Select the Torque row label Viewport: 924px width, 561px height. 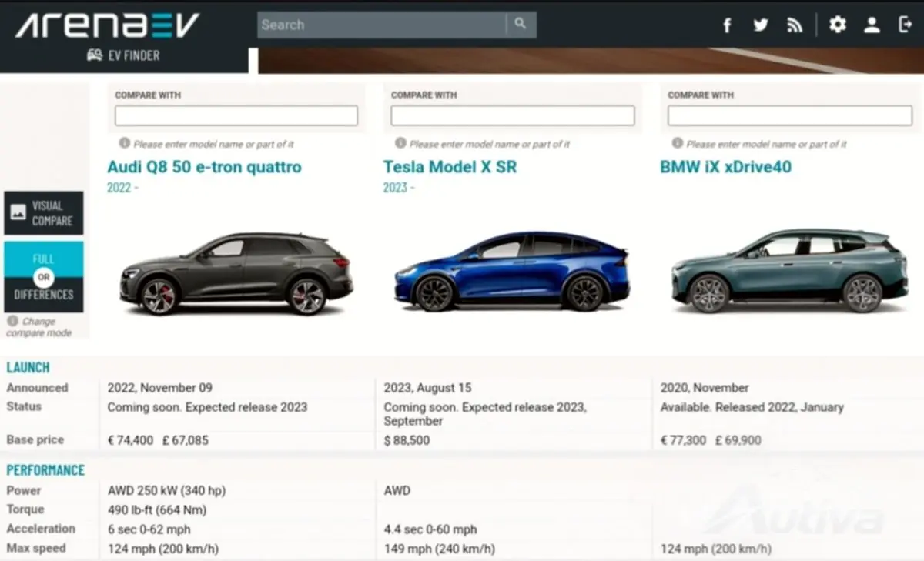pos(25,509)
